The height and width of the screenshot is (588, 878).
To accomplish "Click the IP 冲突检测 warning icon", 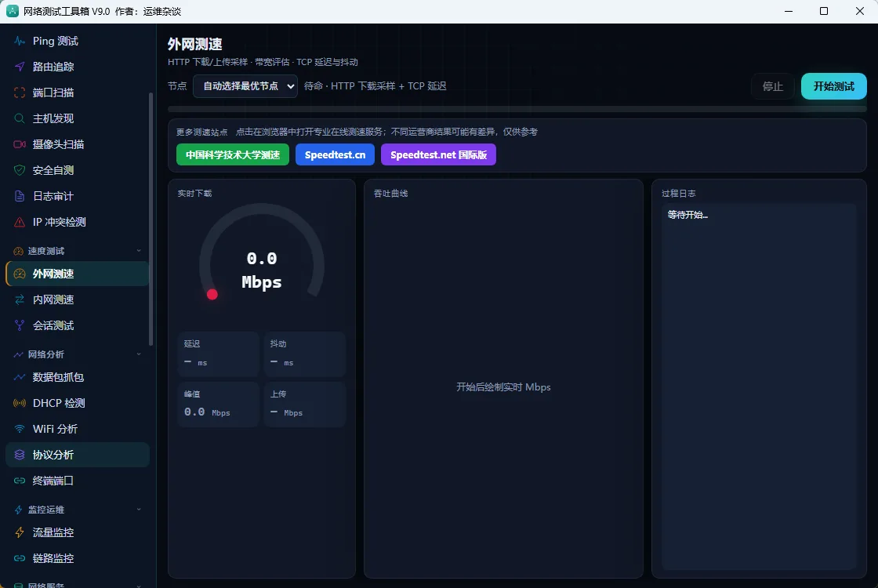I will pyautogui.click(x=20, y=222).
